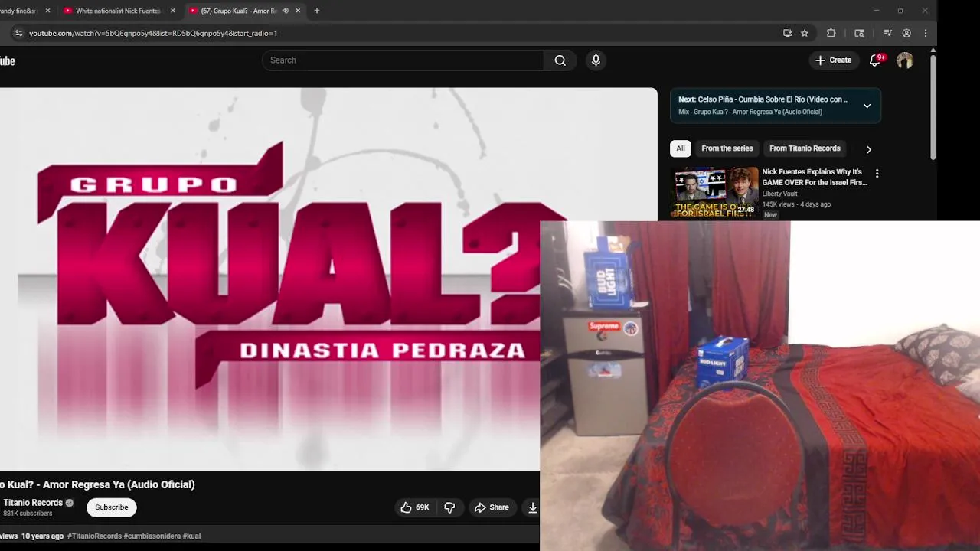980x551 pixels.
Task: Select the All filter chip
Action: 681,148
